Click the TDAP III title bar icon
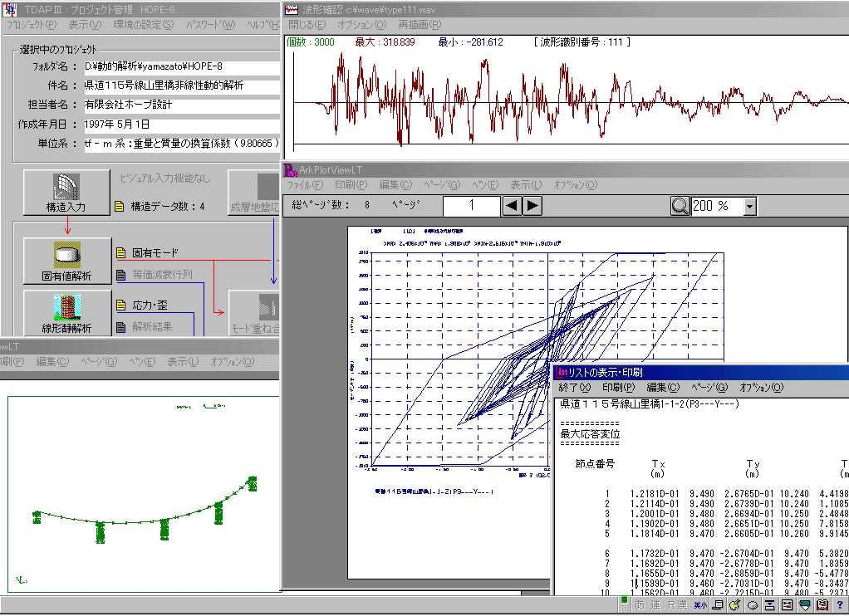 [x=10, y=10]
